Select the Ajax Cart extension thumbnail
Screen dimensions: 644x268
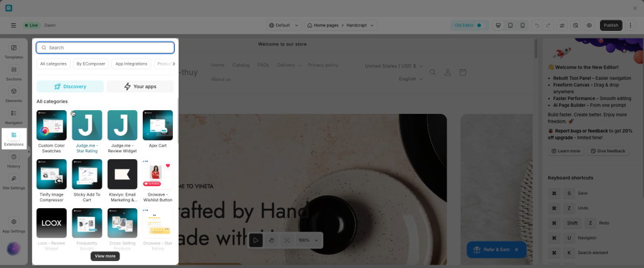(158, 125)
